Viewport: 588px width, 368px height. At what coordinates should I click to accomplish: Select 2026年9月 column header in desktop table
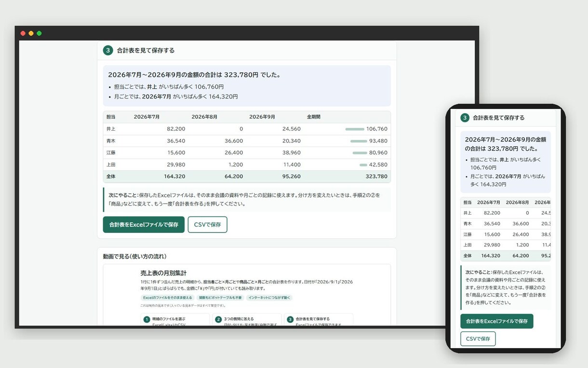[x=262, y=117]
